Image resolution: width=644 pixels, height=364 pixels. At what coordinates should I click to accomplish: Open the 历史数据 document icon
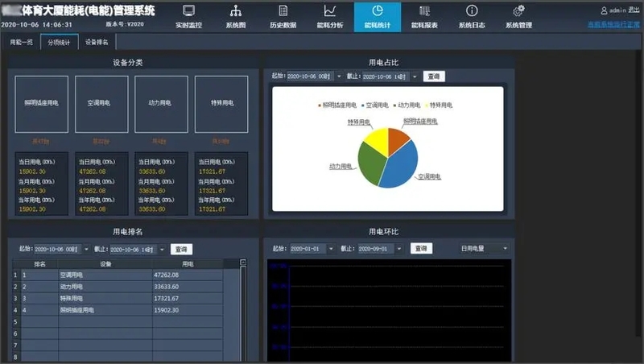(283, 11)
